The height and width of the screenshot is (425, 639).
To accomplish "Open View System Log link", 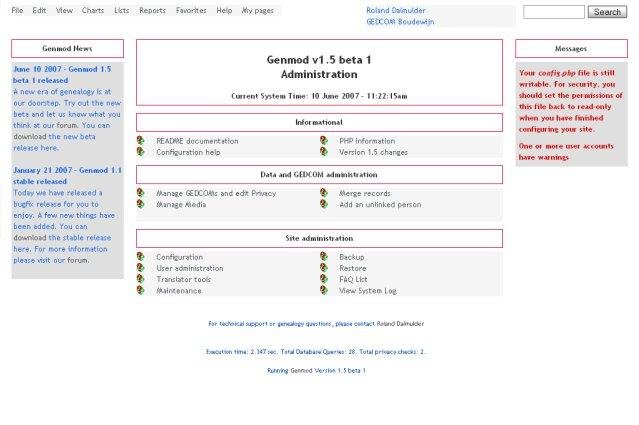I will click(x=368, y=291).
